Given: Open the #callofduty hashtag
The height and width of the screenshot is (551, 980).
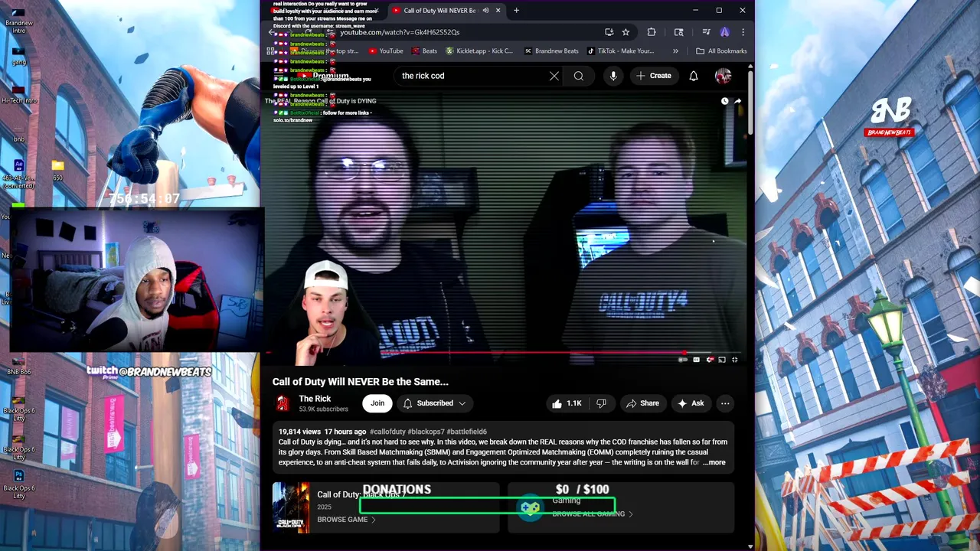Looking at the screenshot, I should coord(387,432).
